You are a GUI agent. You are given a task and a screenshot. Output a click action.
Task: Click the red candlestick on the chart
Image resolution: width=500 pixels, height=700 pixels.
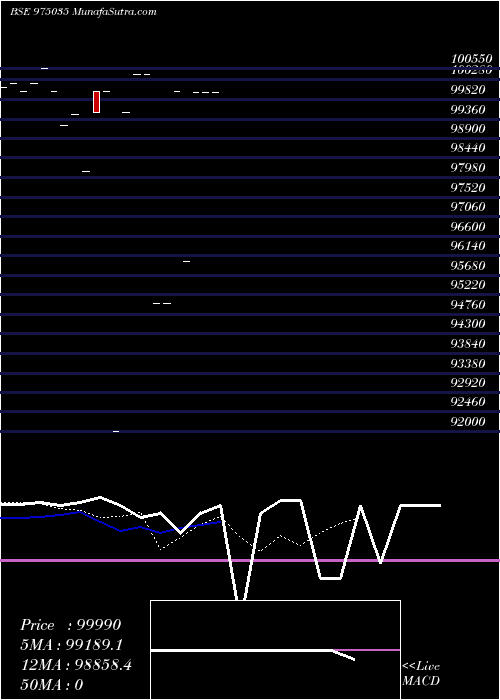[x=96, y=102]
